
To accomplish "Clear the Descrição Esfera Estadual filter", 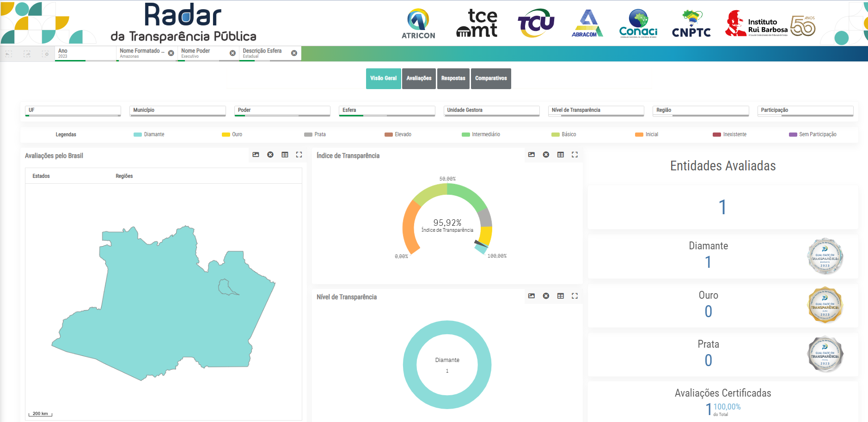I will tap(294, 53).
